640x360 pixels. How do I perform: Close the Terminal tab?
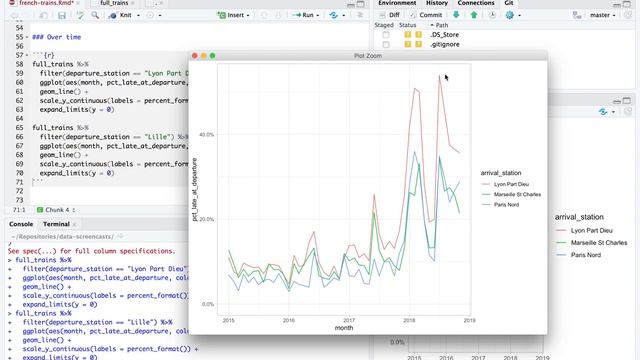(x=74, y=224)
